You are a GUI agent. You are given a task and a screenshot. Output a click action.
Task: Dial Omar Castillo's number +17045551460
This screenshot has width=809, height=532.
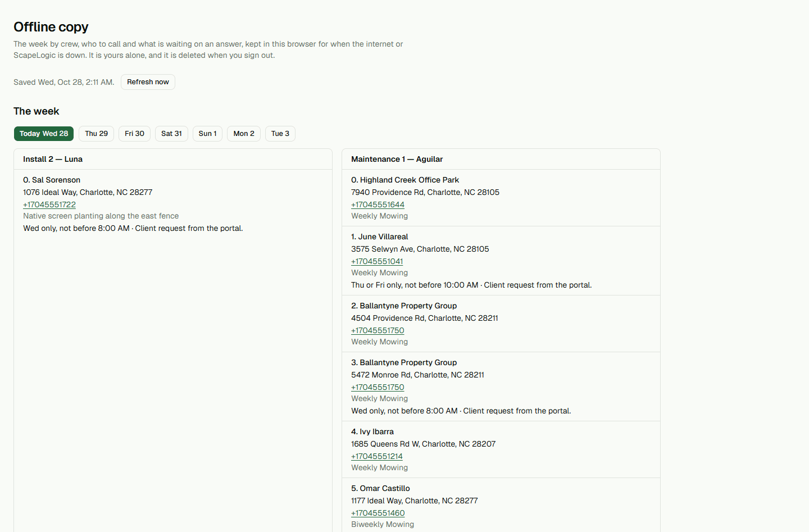(x=378, y=513)
